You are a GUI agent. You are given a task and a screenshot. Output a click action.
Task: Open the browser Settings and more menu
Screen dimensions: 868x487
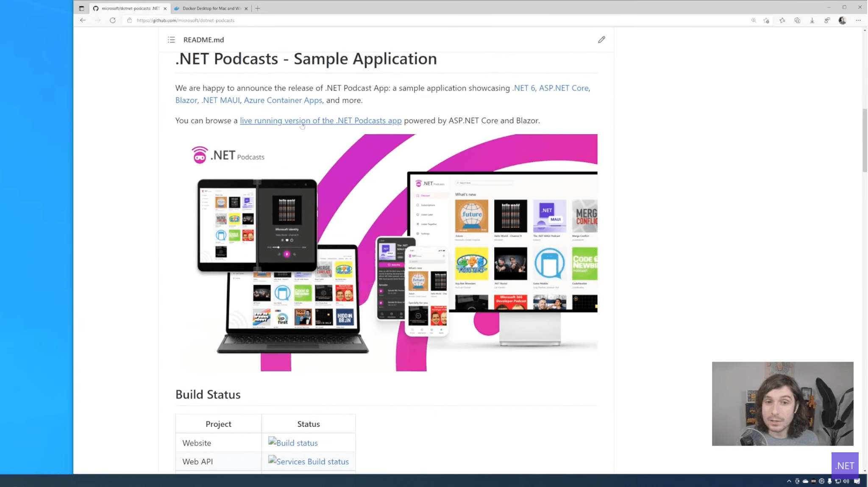[858, 20]
